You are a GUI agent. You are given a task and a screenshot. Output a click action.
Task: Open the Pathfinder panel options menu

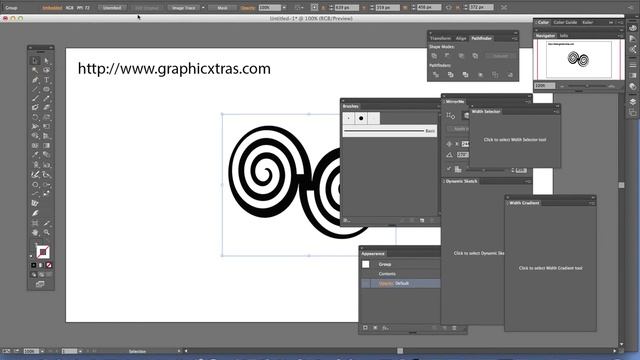pos(515,38)
